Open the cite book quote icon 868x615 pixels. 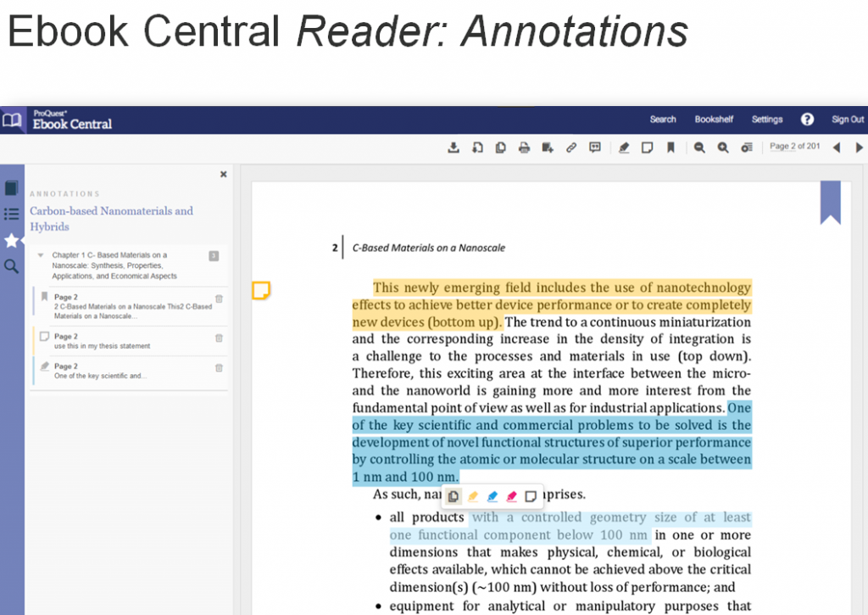coord(595,148)
